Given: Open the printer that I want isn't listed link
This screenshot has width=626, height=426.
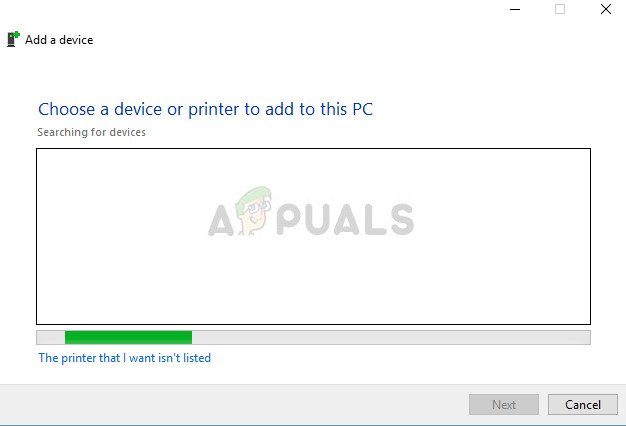Looking at the screenshot, I should point(125,358).
